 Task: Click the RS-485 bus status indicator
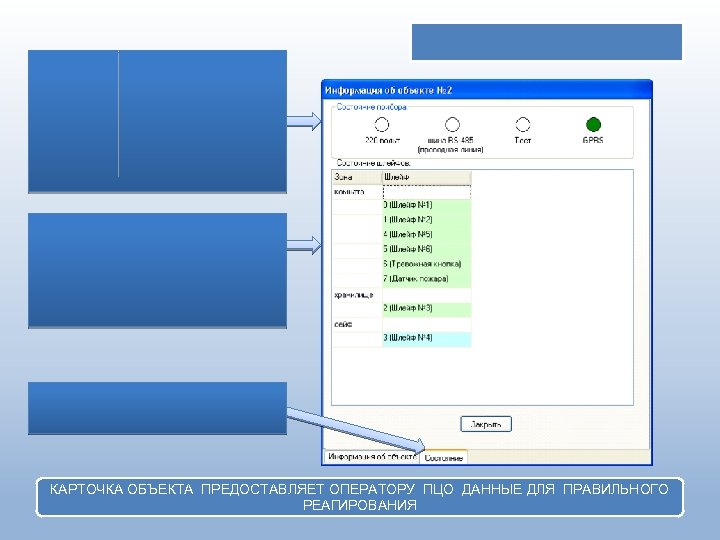452,124
